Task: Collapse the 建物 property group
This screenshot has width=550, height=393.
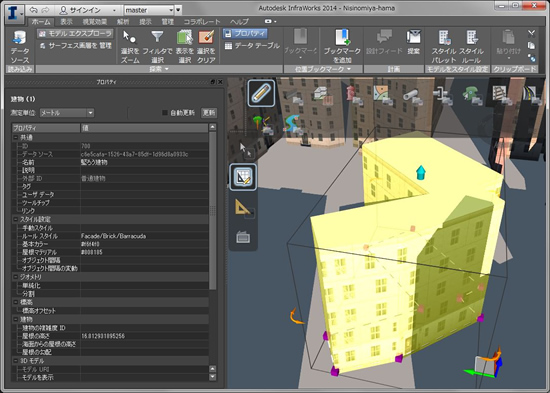Action: [16, 319]
